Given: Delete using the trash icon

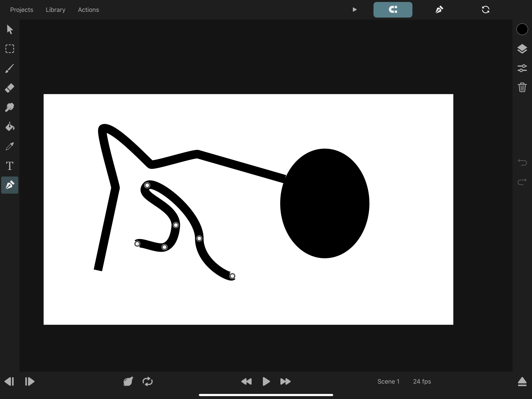Looking at the screenshot, I should 522,87.
